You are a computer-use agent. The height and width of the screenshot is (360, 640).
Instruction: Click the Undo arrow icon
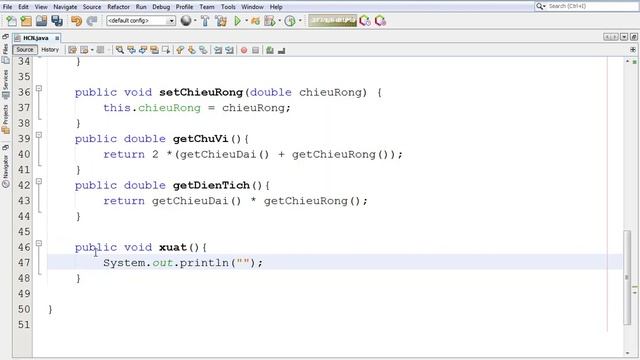pyautogui.click(x=76, y=21)
